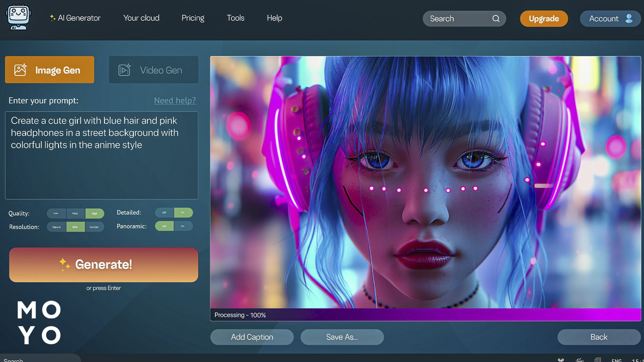Click the Generate sparkle icon
The height and width of the screenshot is (362, 644).
coord(65,264)
